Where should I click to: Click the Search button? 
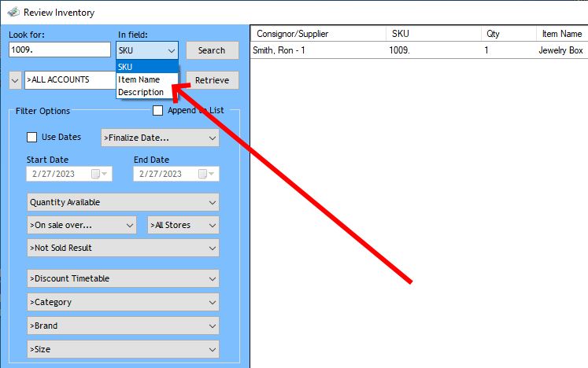(x=213, y=50)
